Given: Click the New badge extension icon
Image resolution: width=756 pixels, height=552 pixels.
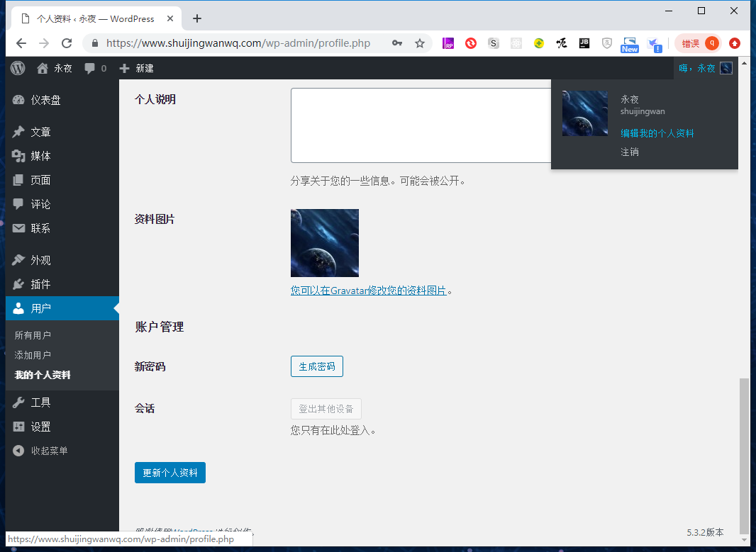Looking at the screenshot, I should point(630,45).
